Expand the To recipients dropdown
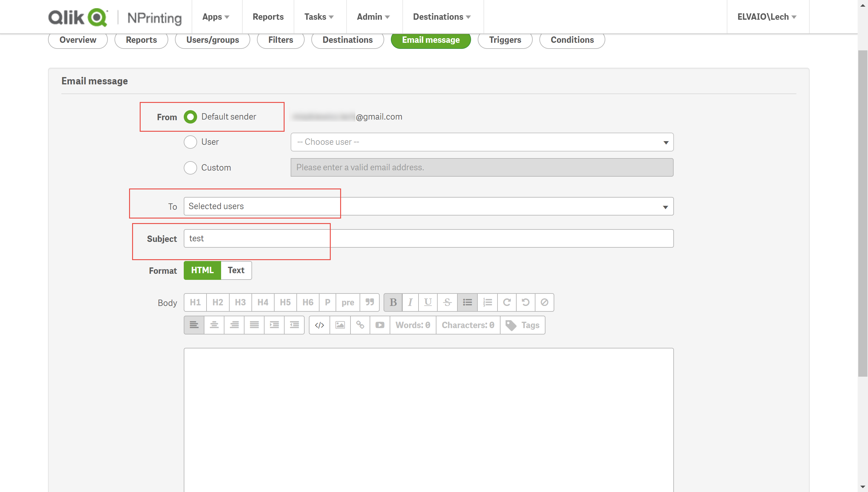The image size is (868, 492). (x=429, y=206)
